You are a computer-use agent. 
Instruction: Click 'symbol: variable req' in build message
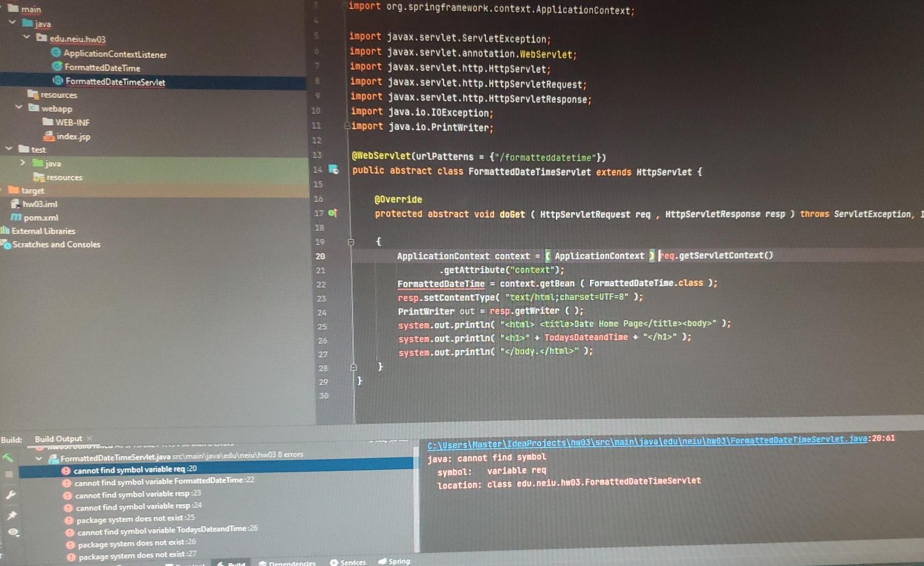tap(492, 471)
